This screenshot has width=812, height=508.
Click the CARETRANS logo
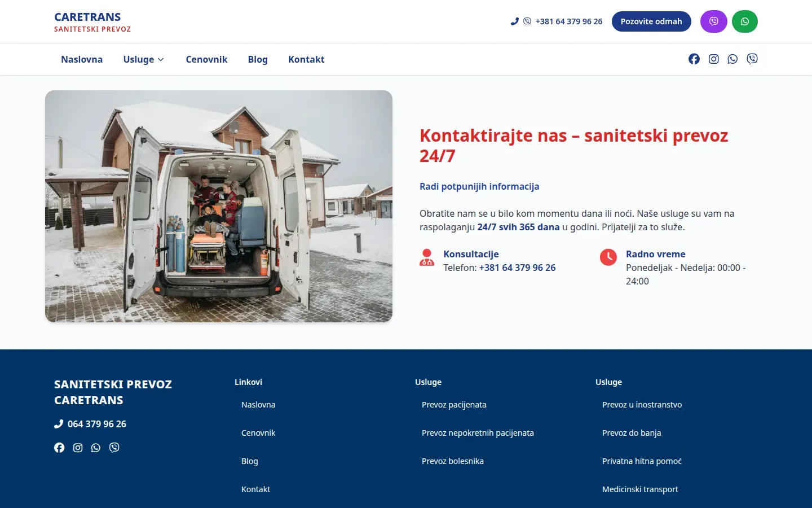[x=92, y=22]
